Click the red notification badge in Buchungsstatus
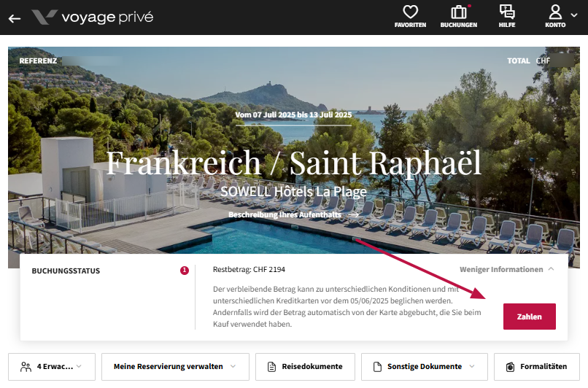This screenshot has width=588, height=388. point(185,271)
